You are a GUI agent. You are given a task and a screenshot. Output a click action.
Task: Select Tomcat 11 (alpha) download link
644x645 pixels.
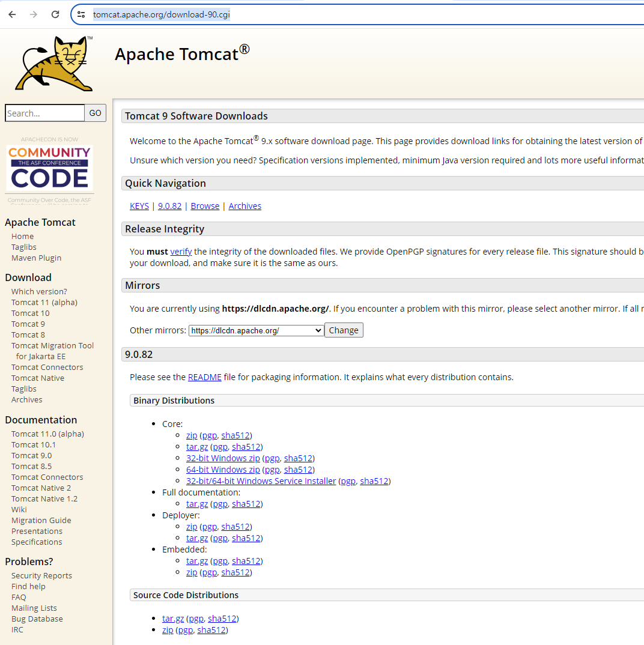pos(44,302)
